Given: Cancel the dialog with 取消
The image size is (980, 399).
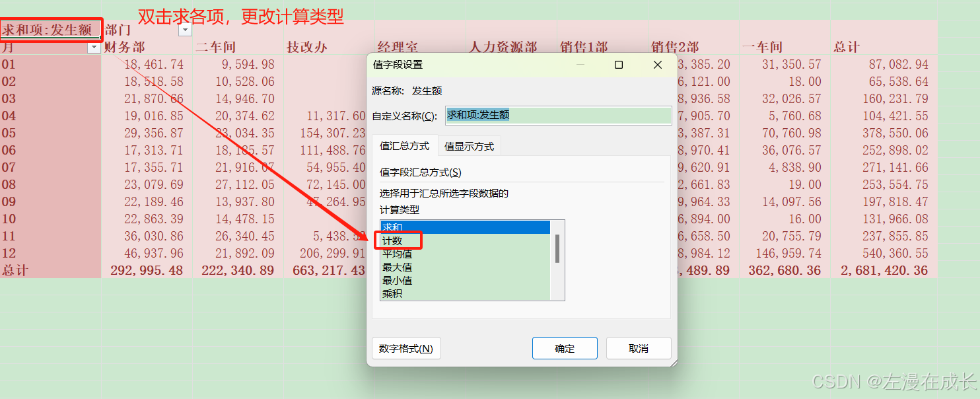Looking at the screenshot, I should (639, 349).
